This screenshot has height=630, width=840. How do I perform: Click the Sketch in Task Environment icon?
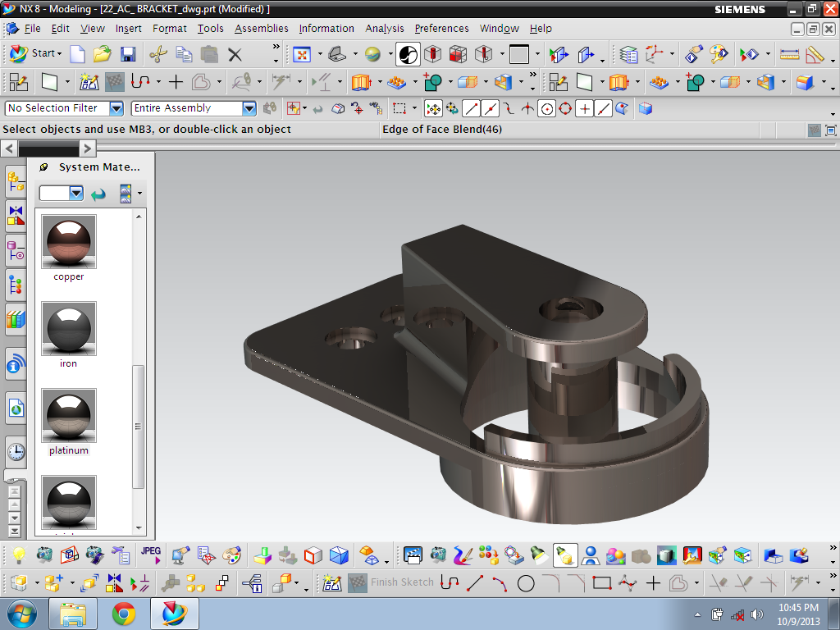click(x=89, y=82)
